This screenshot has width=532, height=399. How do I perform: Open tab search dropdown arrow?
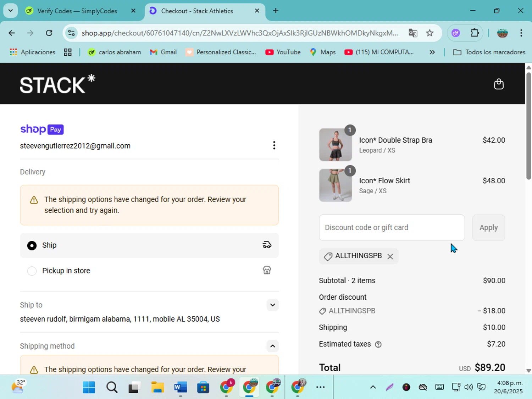pyautogui.click(x=11, y=11)
